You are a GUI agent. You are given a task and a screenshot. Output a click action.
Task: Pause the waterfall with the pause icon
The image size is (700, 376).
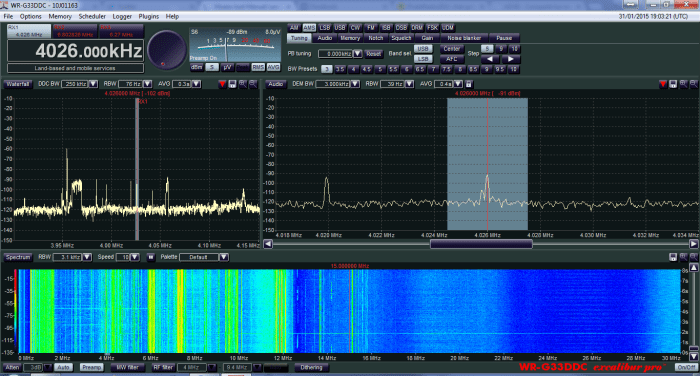pos(151,257)
